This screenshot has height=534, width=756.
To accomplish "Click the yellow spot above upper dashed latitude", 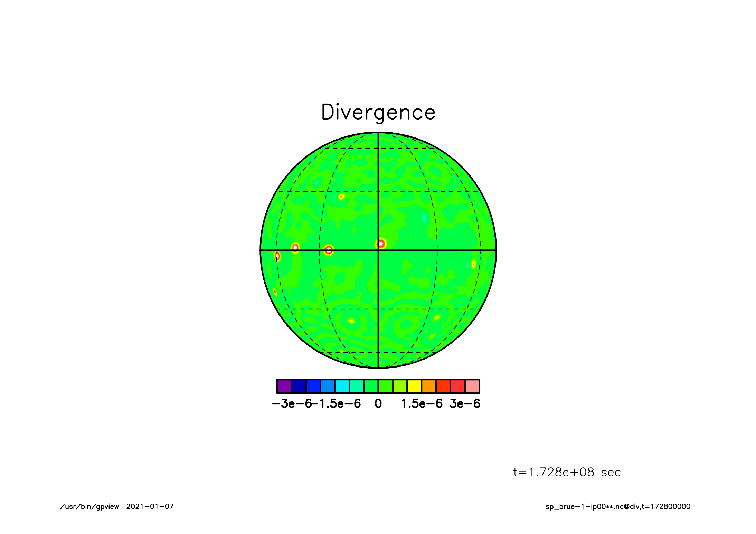I will pos(341,197).
